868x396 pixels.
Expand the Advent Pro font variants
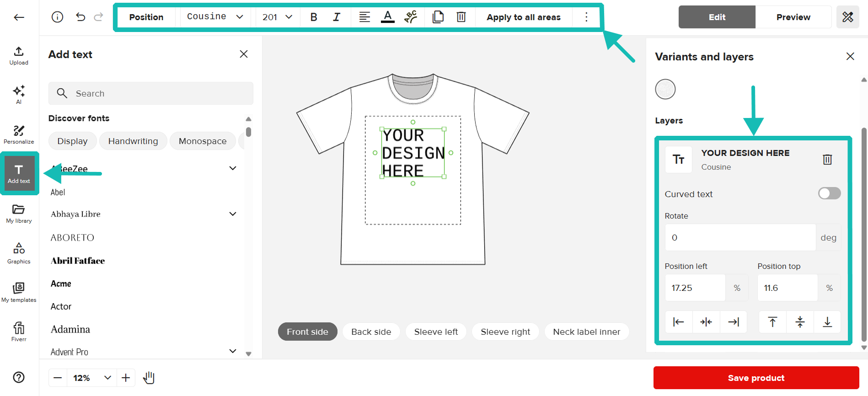[x=233, y=351]
